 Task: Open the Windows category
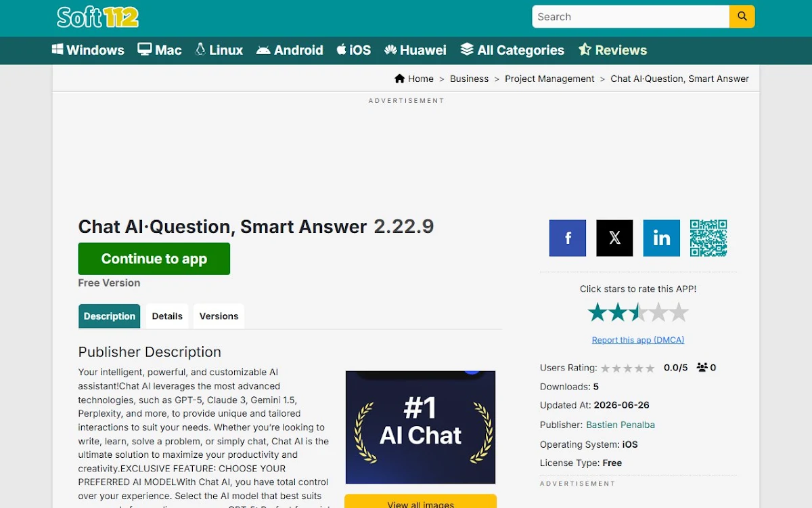(88, 50)
